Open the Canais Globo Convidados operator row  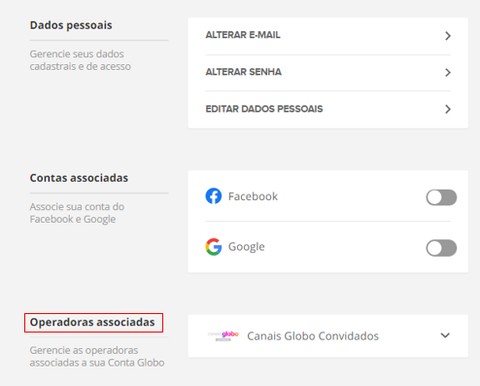click(x=328, y=336)
